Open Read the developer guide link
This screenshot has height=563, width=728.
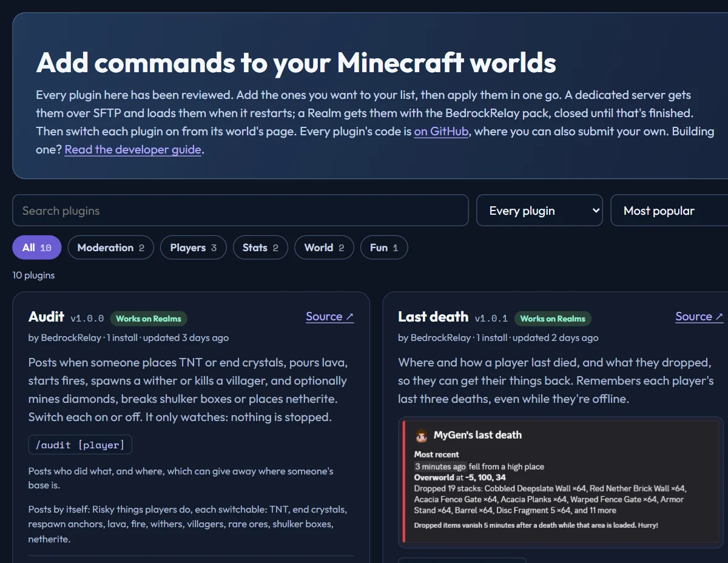tap(133, 149)
